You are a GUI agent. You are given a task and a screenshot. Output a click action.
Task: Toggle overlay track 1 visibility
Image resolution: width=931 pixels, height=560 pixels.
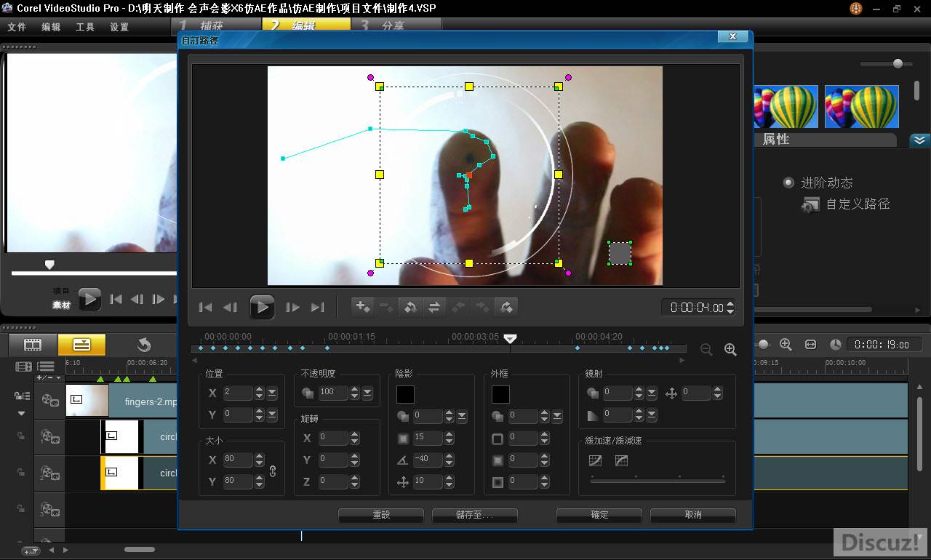[x=49, y=436]
